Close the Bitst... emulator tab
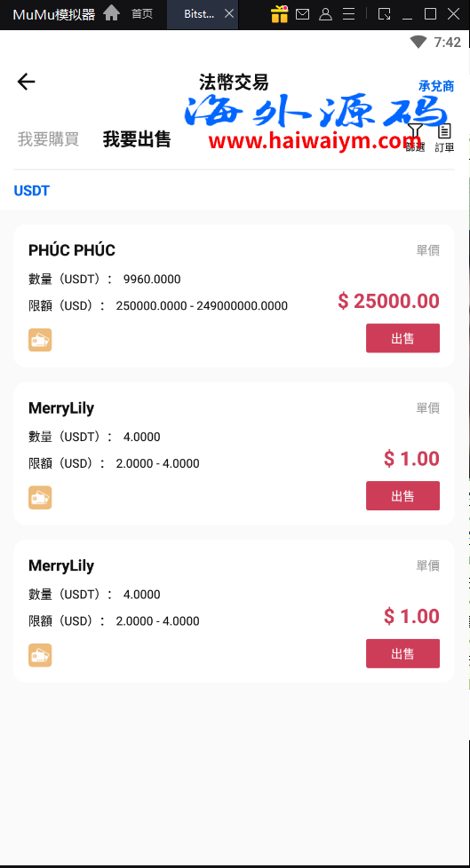This screenshot has height=868, width=470. coord(229,14)
